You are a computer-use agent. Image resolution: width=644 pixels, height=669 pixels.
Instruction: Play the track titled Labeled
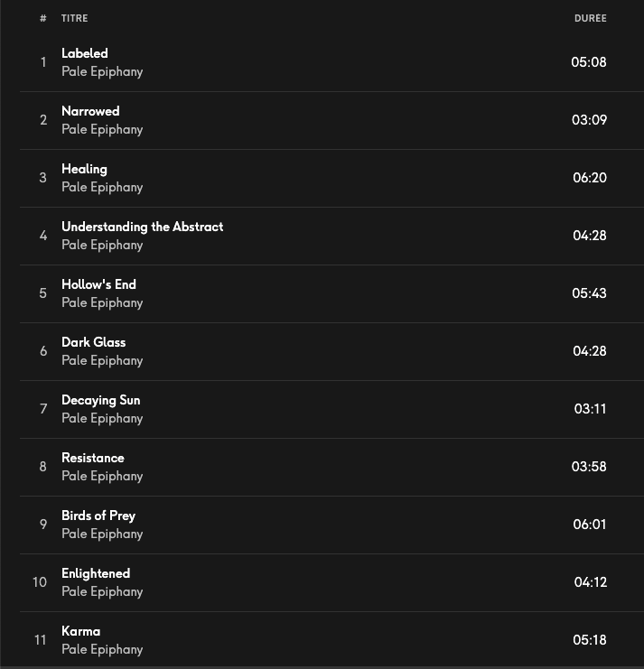click(85, 53)
